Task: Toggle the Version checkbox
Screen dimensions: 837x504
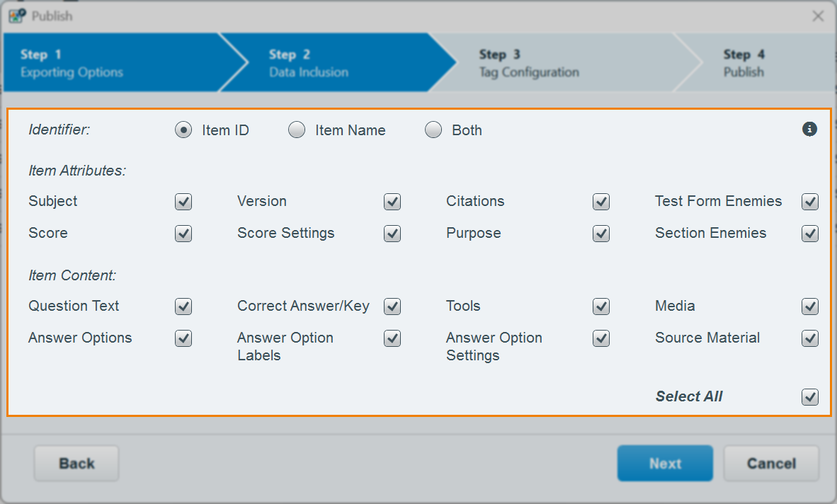Action: click(392, 202)
